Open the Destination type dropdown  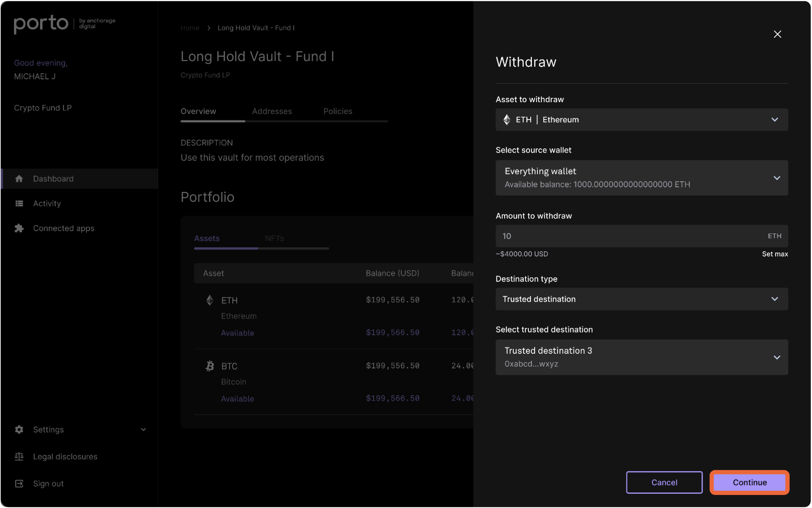tap(642, 299)
